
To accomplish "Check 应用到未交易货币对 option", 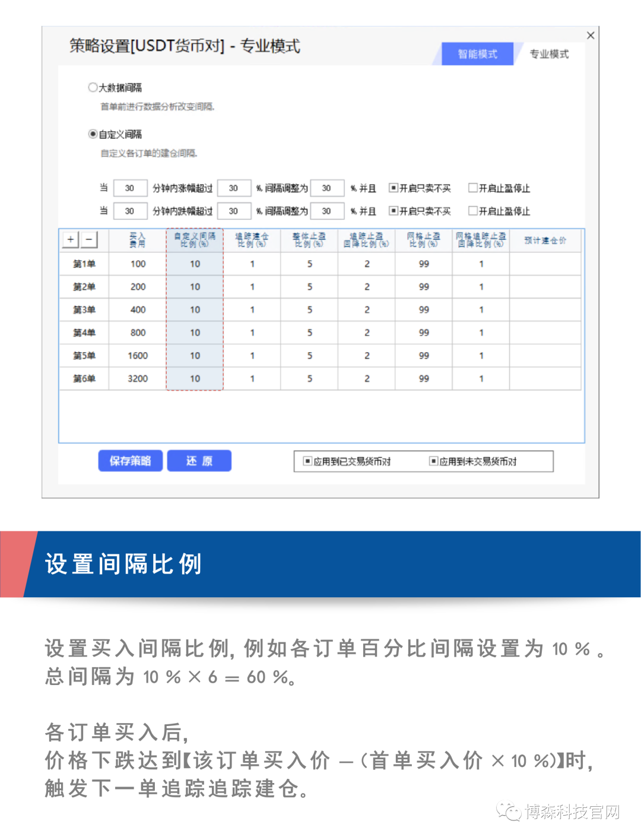I will pos(434,461).
